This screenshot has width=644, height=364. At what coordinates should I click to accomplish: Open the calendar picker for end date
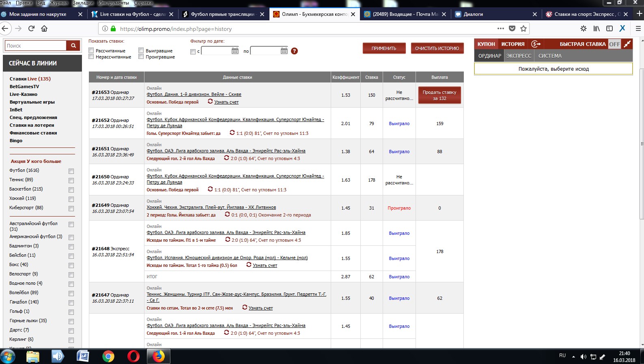point(284,51)
